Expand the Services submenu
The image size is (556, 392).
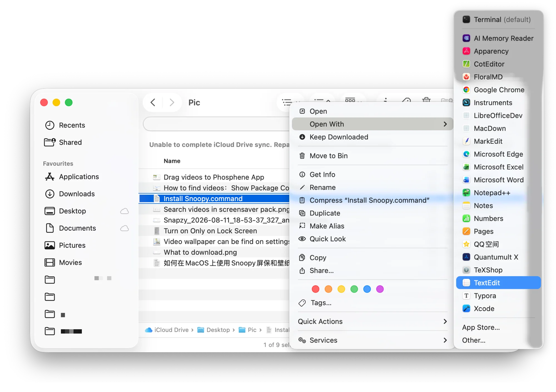coord(445,340)
